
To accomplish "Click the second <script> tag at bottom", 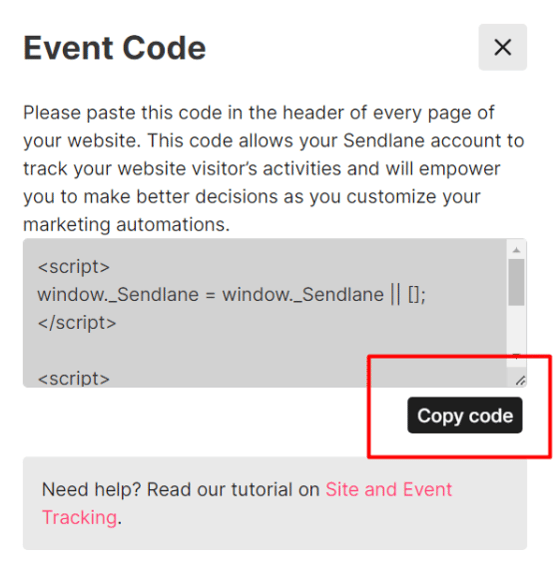I will click(74, 378).
